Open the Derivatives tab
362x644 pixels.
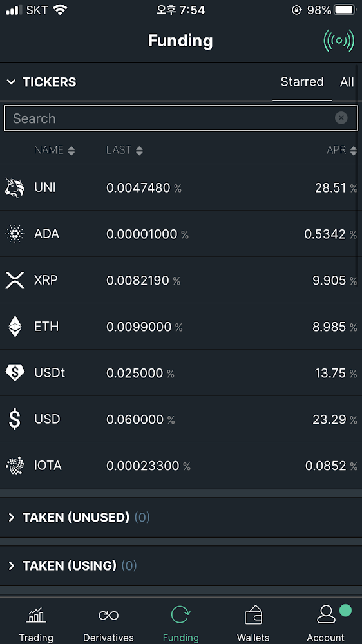click(108, 623)
